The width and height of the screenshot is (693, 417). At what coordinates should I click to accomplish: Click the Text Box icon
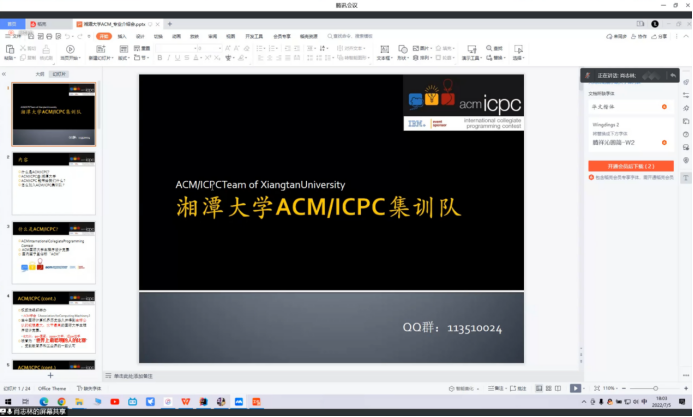385,49
